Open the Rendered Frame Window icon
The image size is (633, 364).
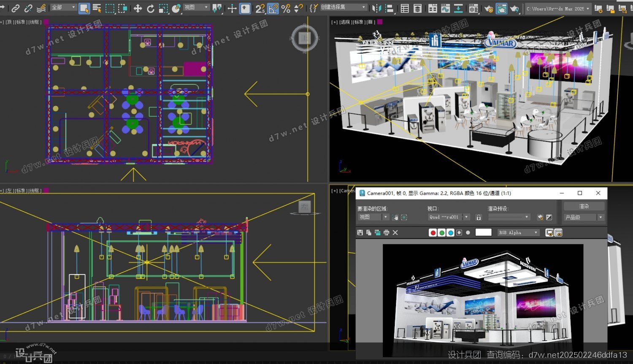click(501, 8)
